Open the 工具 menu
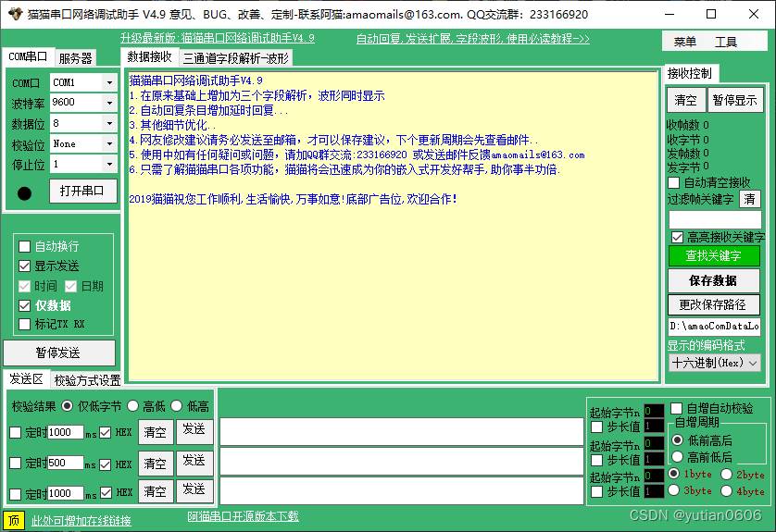Screen dimensions: 776x532 tap(726, 42)
